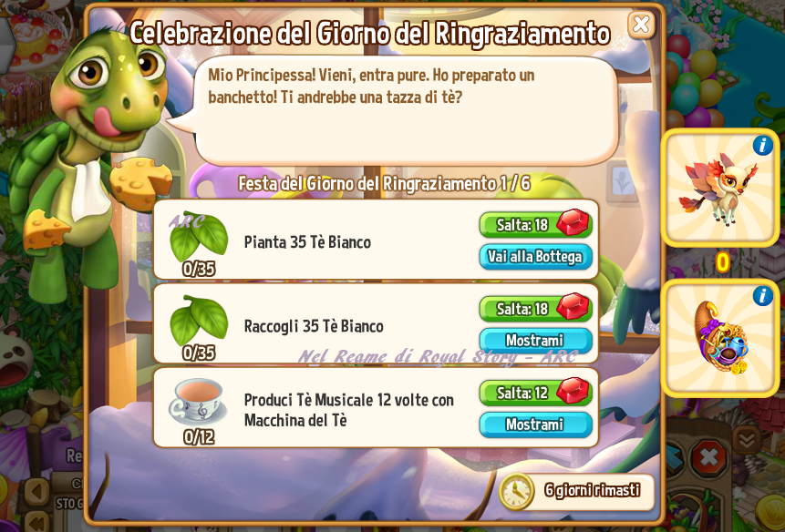
Task: Click the musical tea cup icon
Action: 197,403
